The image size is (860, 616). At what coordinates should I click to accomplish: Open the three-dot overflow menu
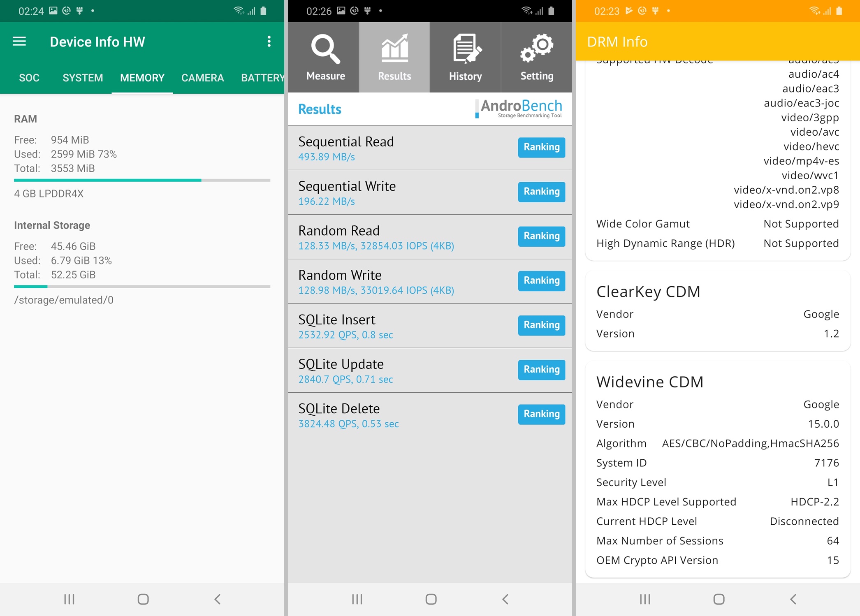coord(269,42)
